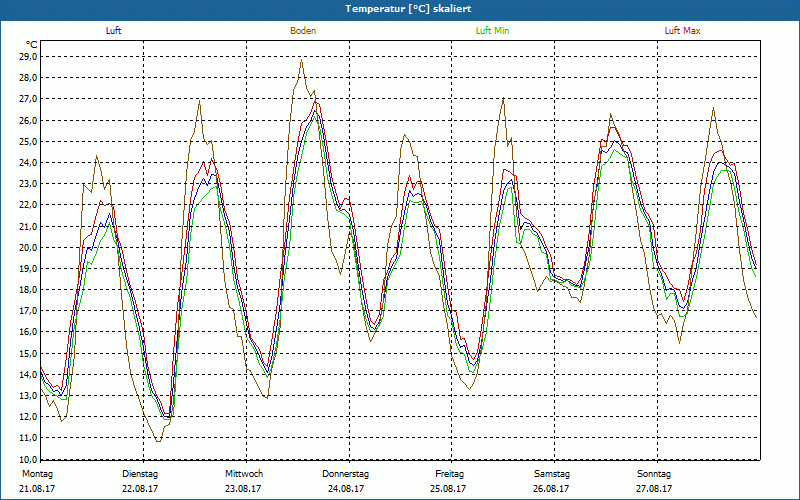The width and height of the screenshot is (800, 500).
Task: Click the '13,0' y-axis value
Action: click(28, 396)
